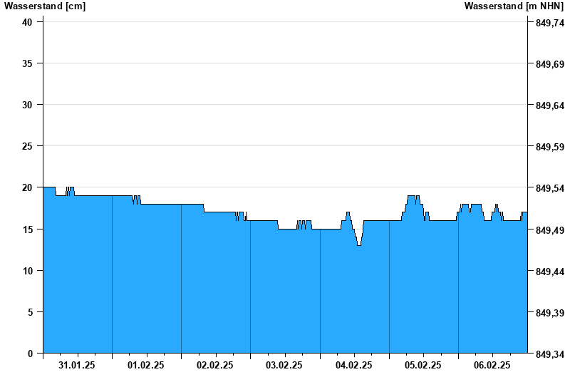
Task: Click the 849,39 label on right axis
Action: pyautogui.click(x=550, y=313)
